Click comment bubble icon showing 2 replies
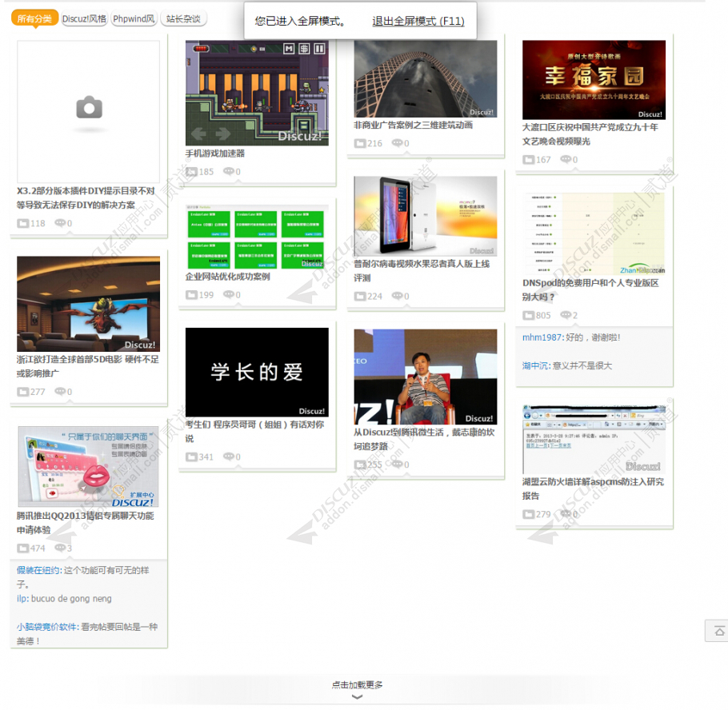The width and height of the screenshot is (728, 710). point(566,315)
